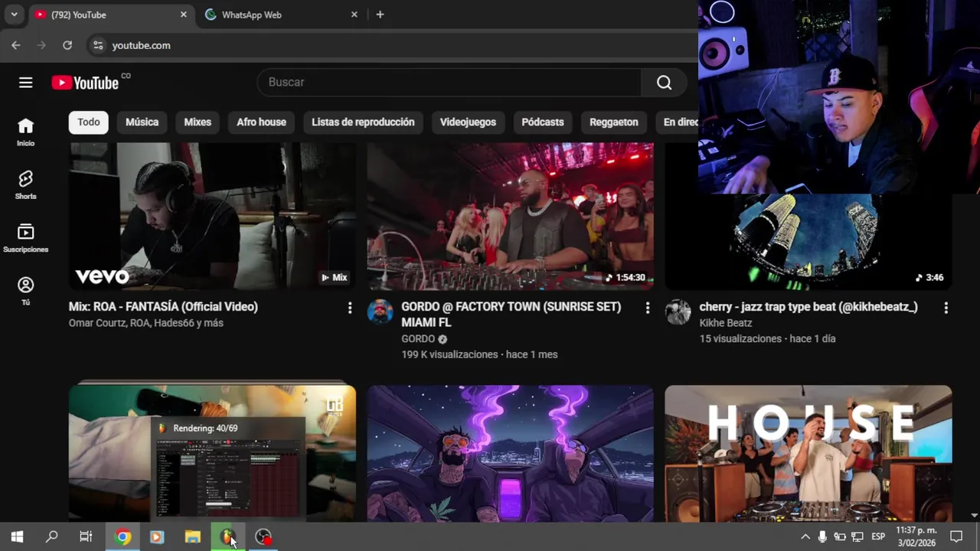Filter by the Videojuegos chip
The width and height of the screenshot is (980, 551).
[468, 122]
